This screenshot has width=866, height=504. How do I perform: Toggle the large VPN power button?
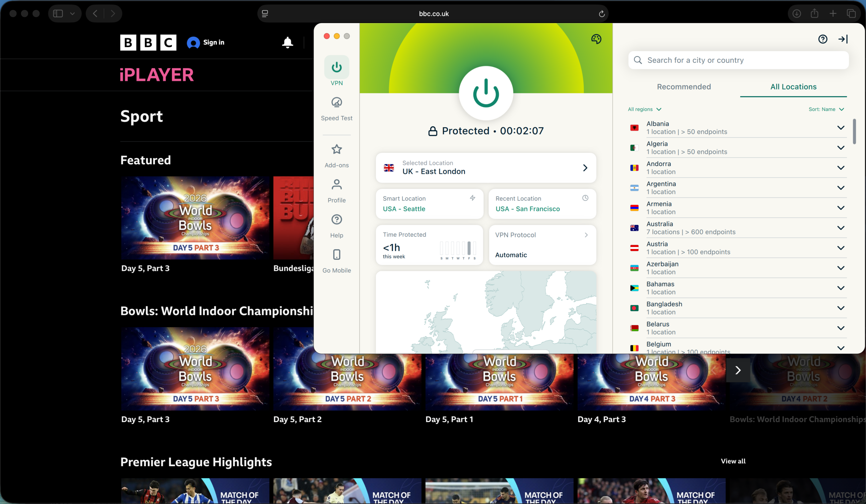[x=486, y=93]
